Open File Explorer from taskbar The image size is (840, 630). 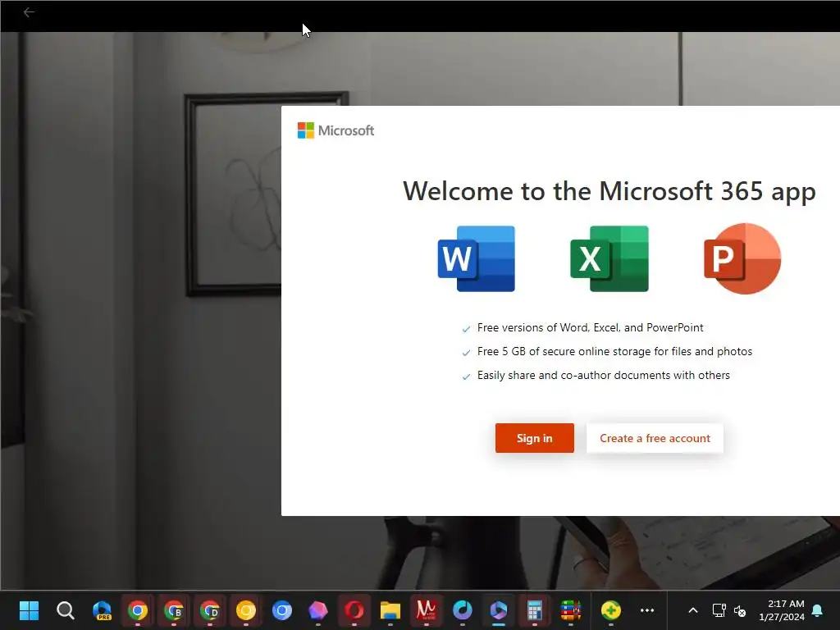[x=390, y=610]
